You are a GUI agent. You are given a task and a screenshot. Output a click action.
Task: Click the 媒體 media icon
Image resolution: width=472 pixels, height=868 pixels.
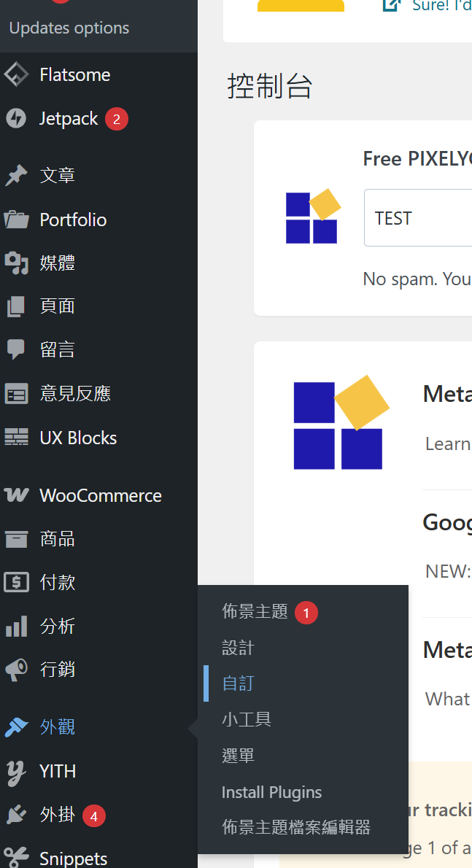[x=16, y=263]
